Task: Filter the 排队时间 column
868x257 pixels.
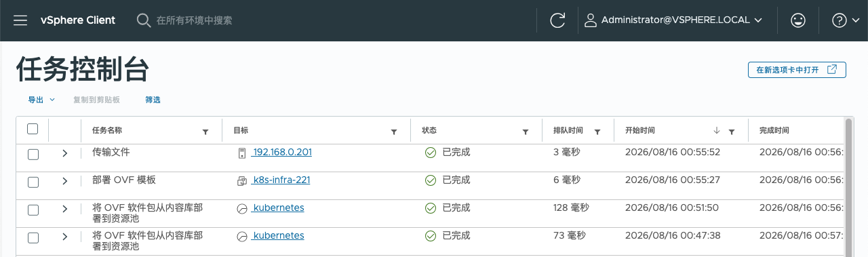Action: coord(597,132)
